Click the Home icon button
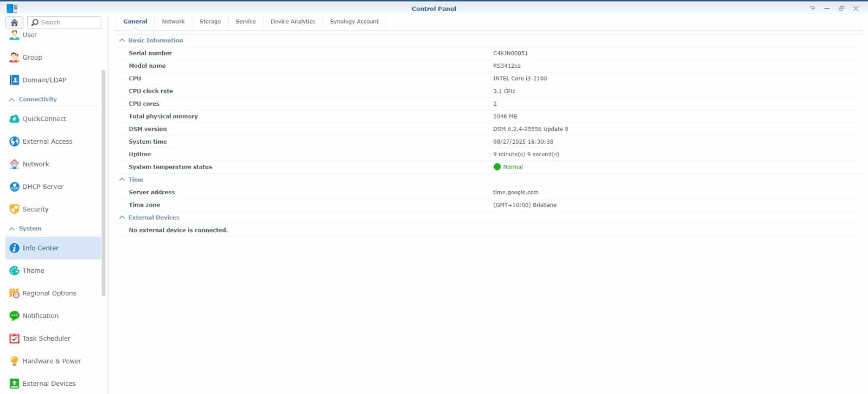This screenshot has width=868, height=394. tap(14, 22)
